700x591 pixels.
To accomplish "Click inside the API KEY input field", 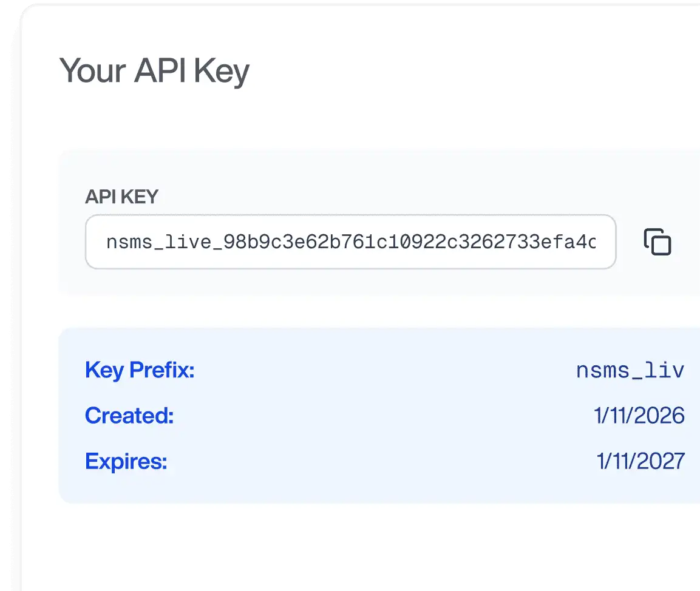I will click(351, 241).
